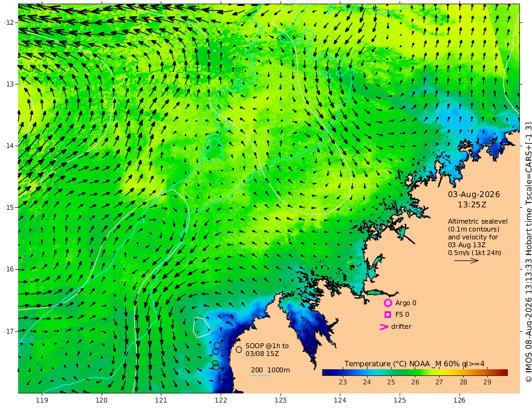
Task: Click the green 26°C section of the colorbar
Action: tap(415, 373)
